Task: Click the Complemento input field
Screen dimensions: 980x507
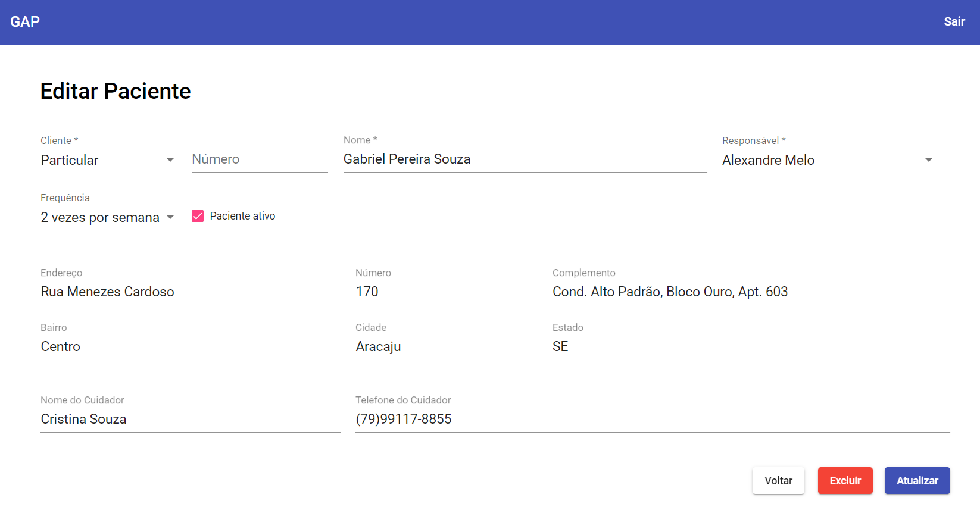Action: click(743, 292)
